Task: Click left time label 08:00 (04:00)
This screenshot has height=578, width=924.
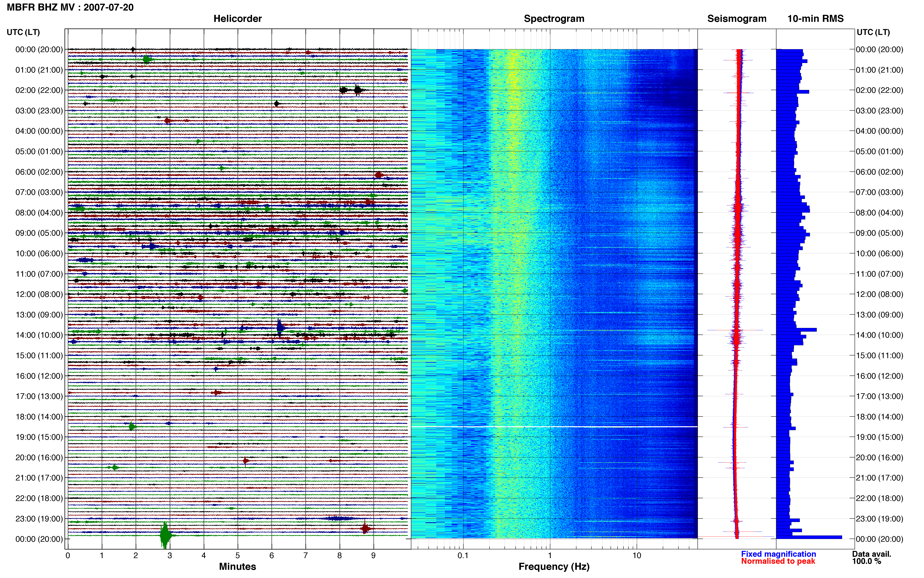Action: pos(39,213)
